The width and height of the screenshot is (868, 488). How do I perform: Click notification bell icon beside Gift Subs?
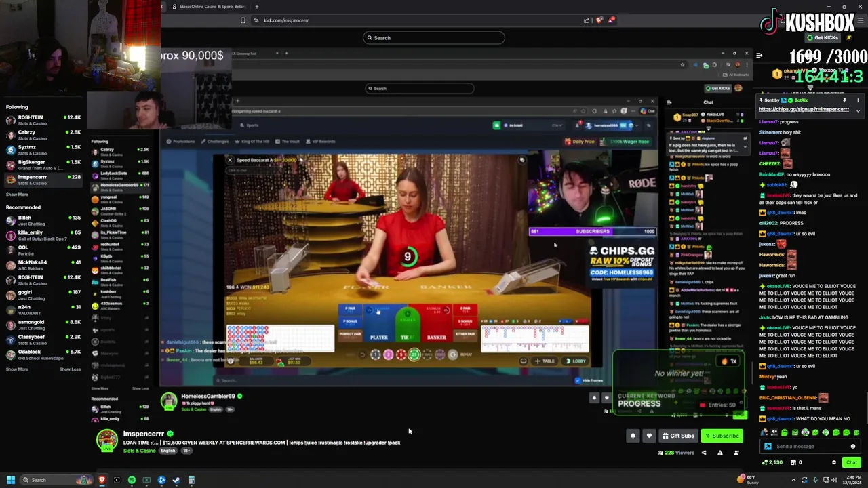click(x=633, y=436)
